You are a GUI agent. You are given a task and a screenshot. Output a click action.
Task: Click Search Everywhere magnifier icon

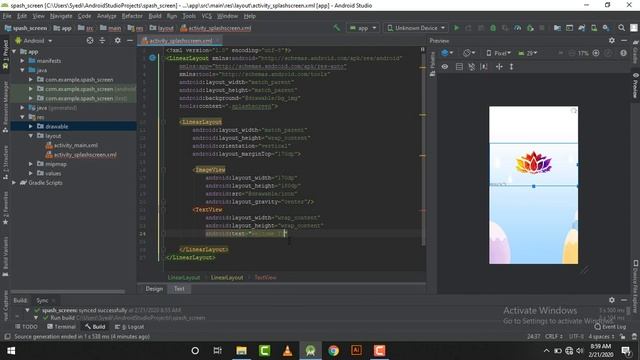pyautogui.click(x=621, y=28)
